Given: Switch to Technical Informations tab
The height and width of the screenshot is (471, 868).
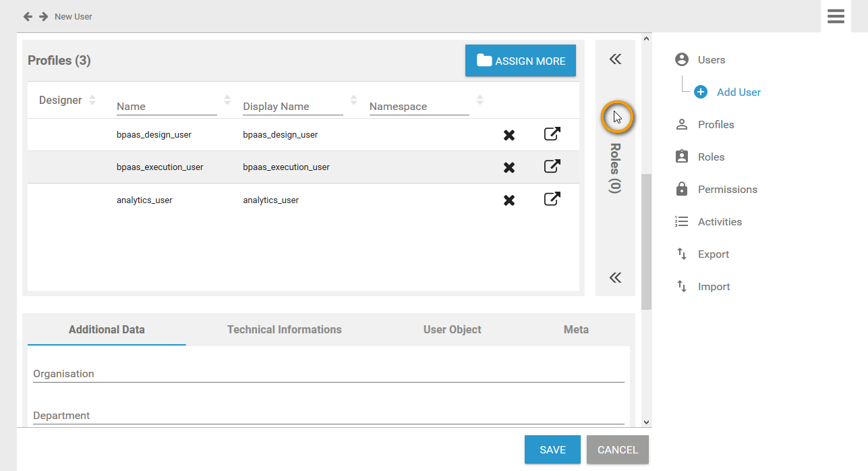Looking at the screenshot, I should tap(284, 330).
